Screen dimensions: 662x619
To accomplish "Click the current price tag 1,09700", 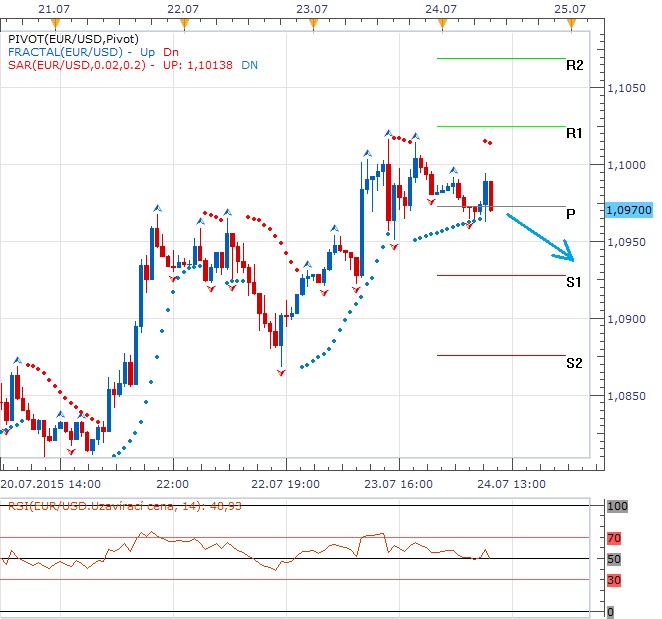I will (x=629, y=210).
